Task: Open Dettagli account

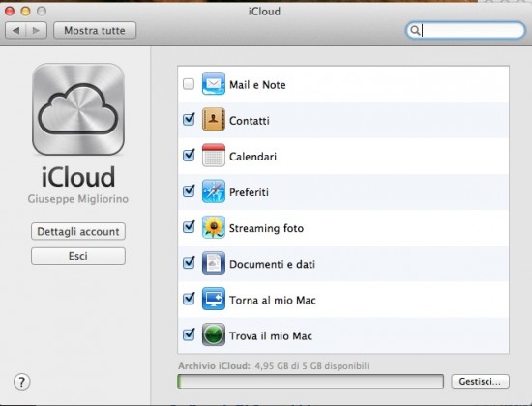Action: (x=78, y=232)
